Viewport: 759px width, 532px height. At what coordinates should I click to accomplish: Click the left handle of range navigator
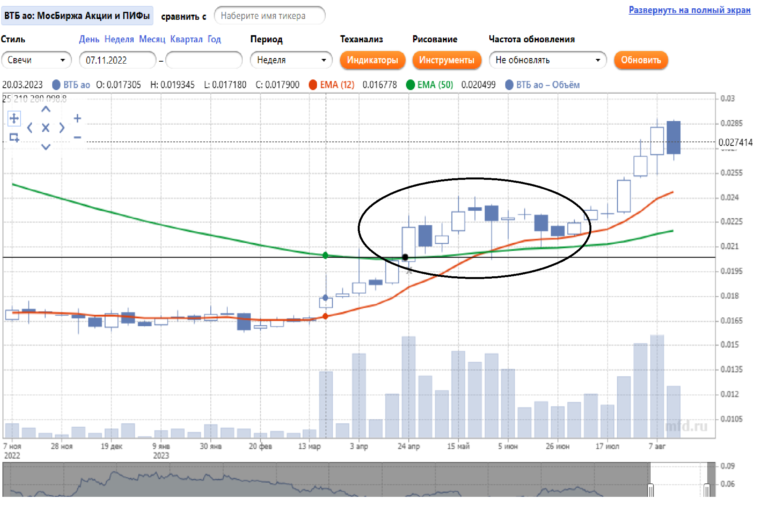pos(651,490)
